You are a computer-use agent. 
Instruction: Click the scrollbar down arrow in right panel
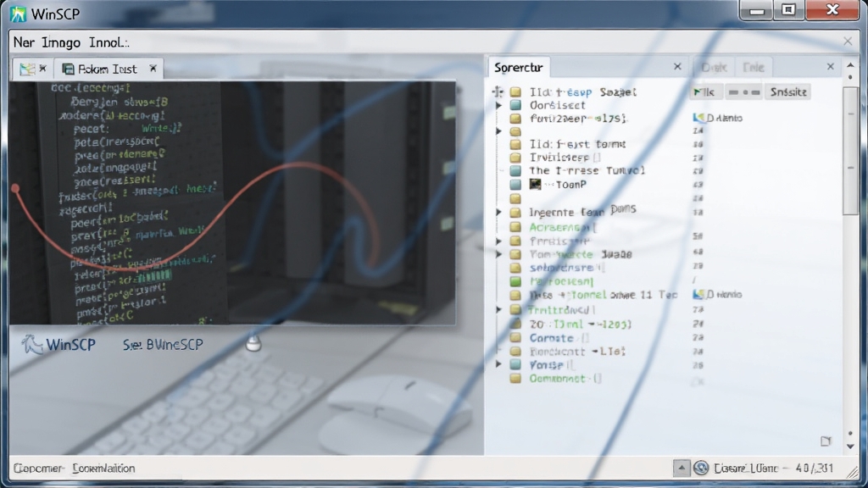coord(850,446)
